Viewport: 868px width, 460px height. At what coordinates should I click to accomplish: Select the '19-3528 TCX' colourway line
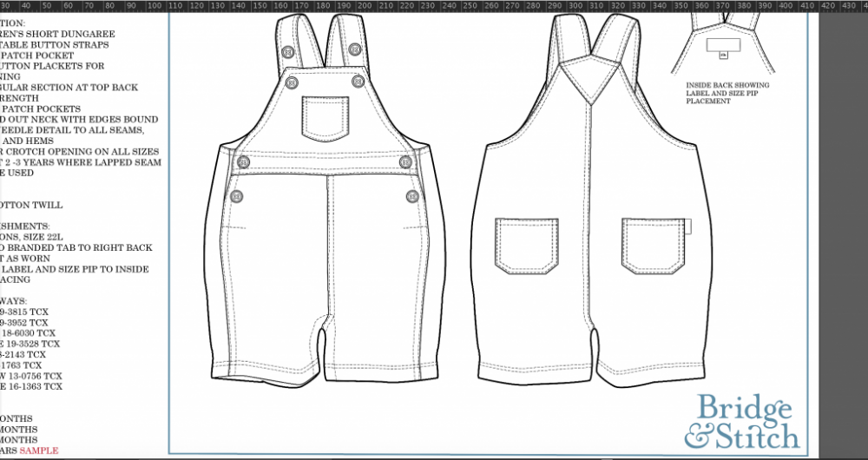pyautogui.click(x=30, y=343)
